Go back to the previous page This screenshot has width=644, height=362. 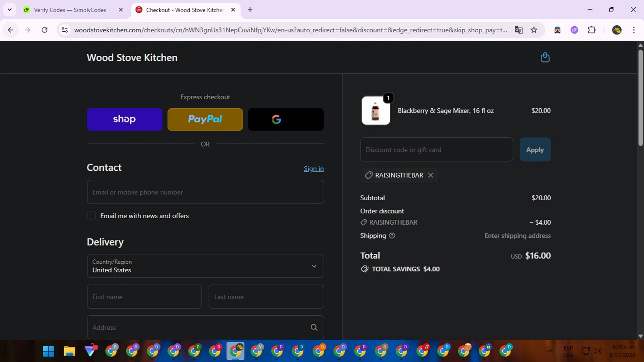[11, 30]
